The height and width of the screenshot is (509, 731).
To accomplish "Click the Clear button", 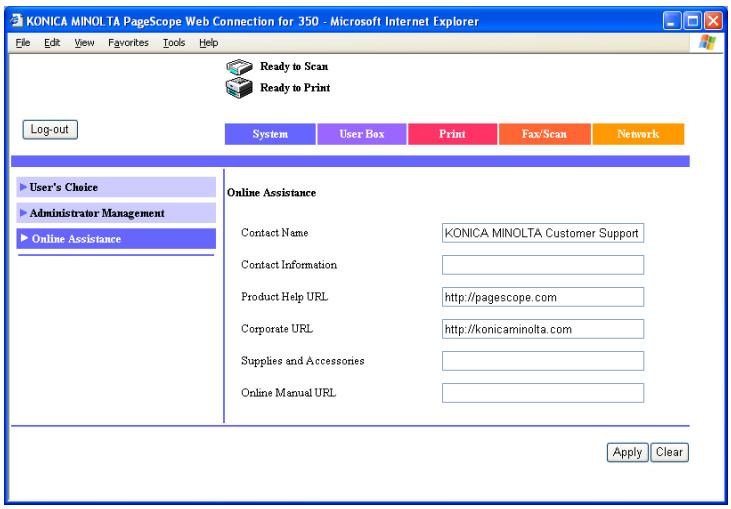I will [x=669, y=452].
